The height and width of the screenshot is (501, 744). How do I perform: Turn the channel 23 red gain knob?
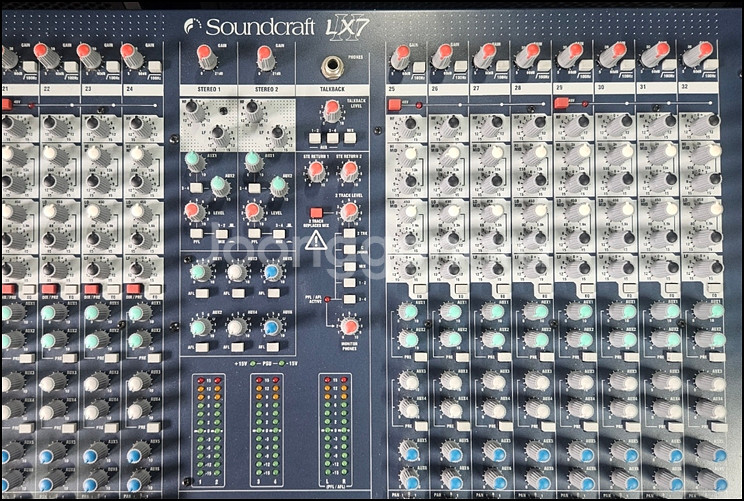(88, 56)
